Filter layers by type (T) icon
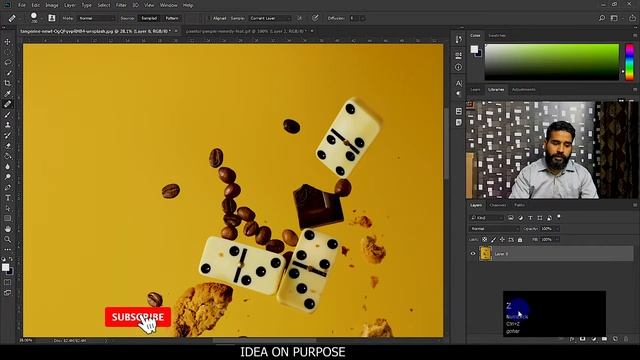 [530, 218]
